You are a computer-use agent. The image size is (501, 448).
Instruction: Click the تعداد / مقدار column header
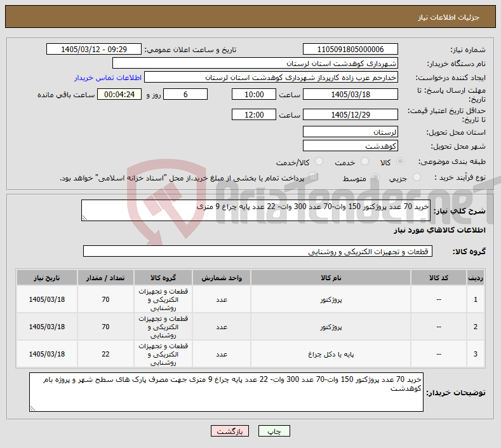pos(105,278)
